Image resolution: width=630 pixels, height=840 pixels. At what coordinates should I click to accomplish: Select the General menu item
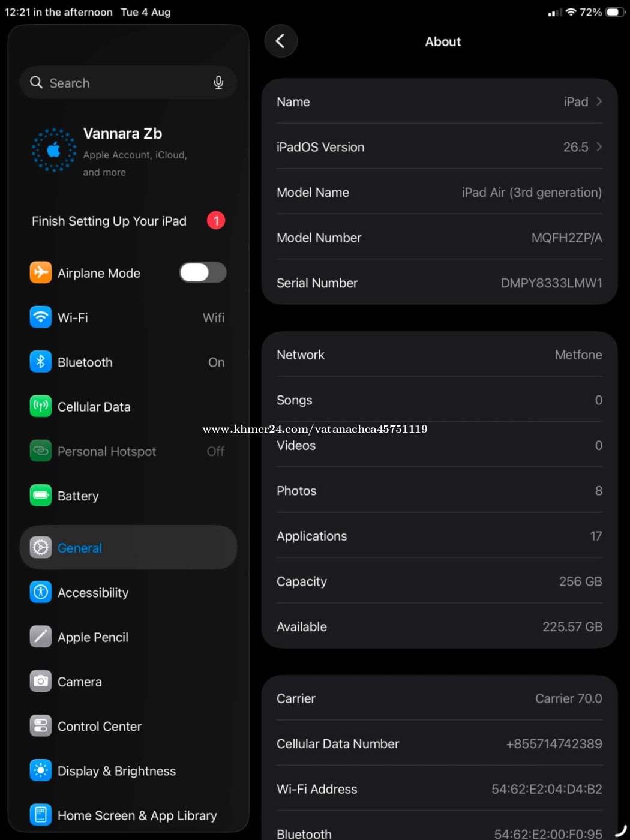128,547
